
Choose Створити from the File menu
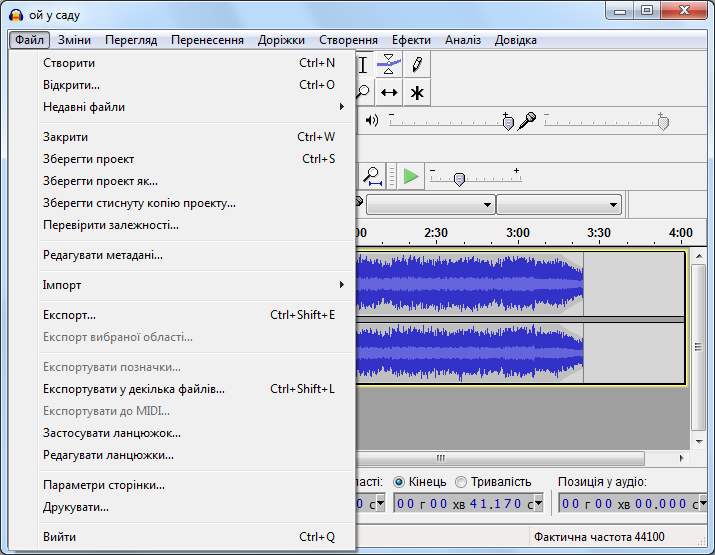point(197,63)
